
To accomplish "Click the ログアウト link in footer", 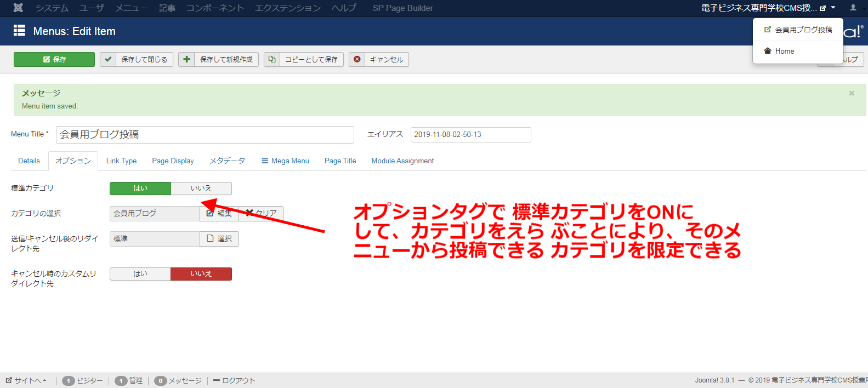I will [235, 380].
